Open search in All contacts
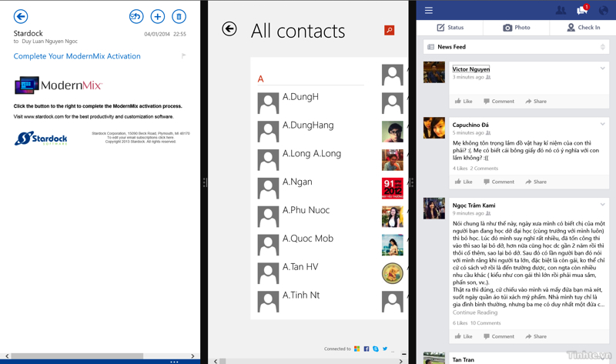Image resolution: width=616 pixels, height=364 pixels. [x=389, y=30]
